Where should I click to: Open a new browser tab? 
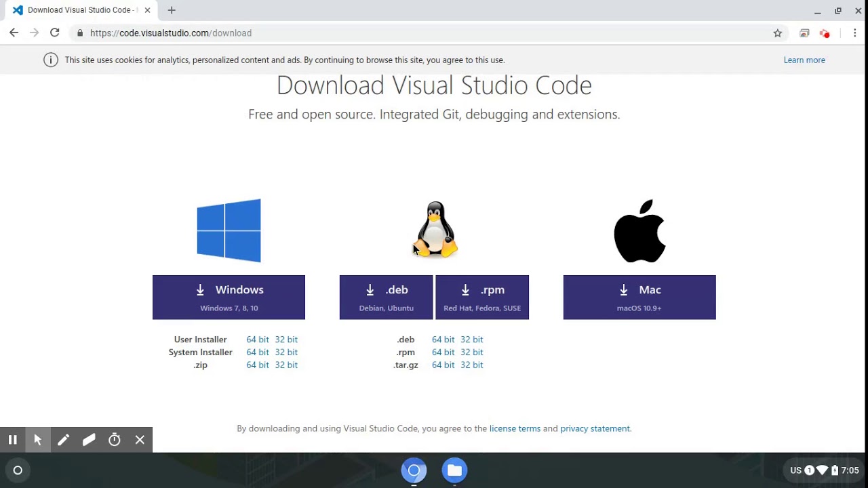point(172,10)
